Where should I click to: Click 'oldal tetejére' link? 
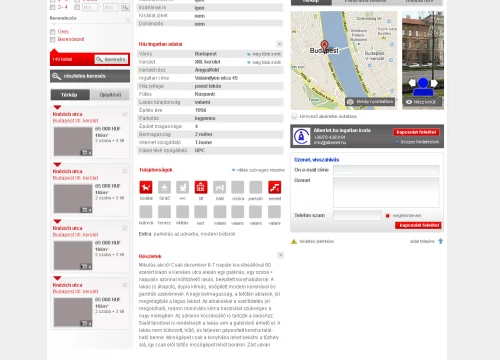(422, 241)
